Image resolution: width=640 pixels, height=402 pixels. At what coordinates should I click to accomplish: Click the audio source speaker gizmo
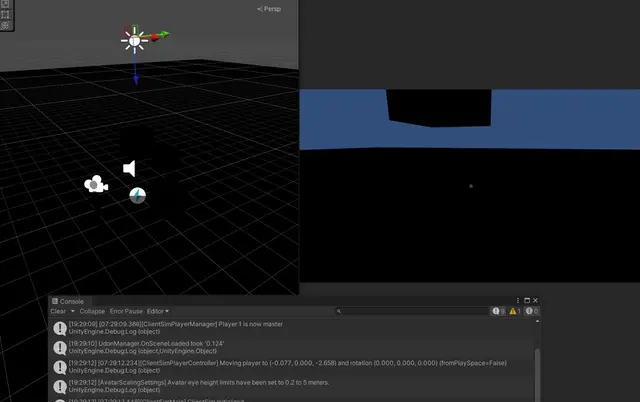pos(129,168)
